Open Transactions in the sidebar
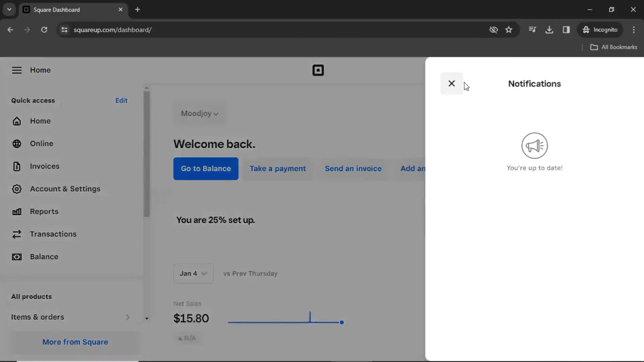 tap(53, 234)
